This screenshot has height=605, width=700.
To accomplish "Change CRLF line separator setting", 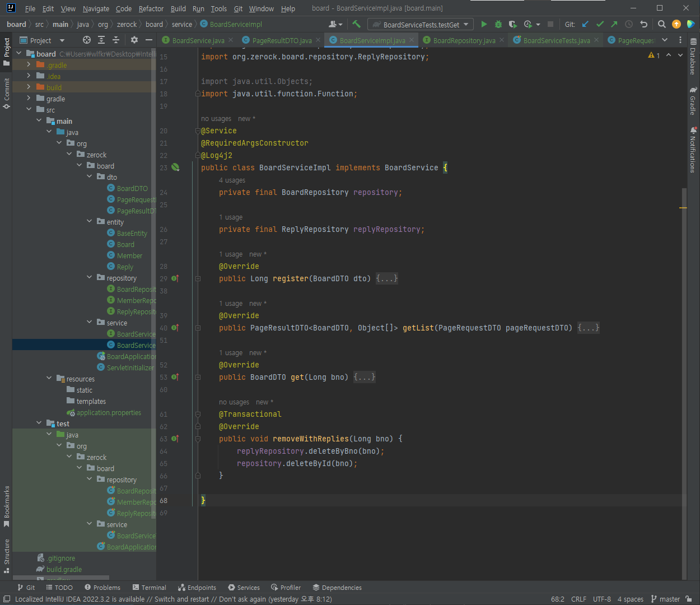I will point(578,599).
